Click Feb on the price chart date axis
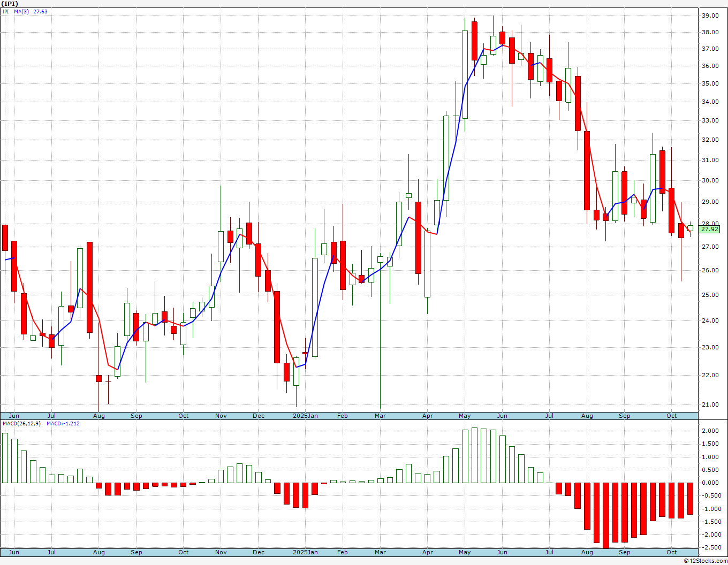 tap(342, 416)
